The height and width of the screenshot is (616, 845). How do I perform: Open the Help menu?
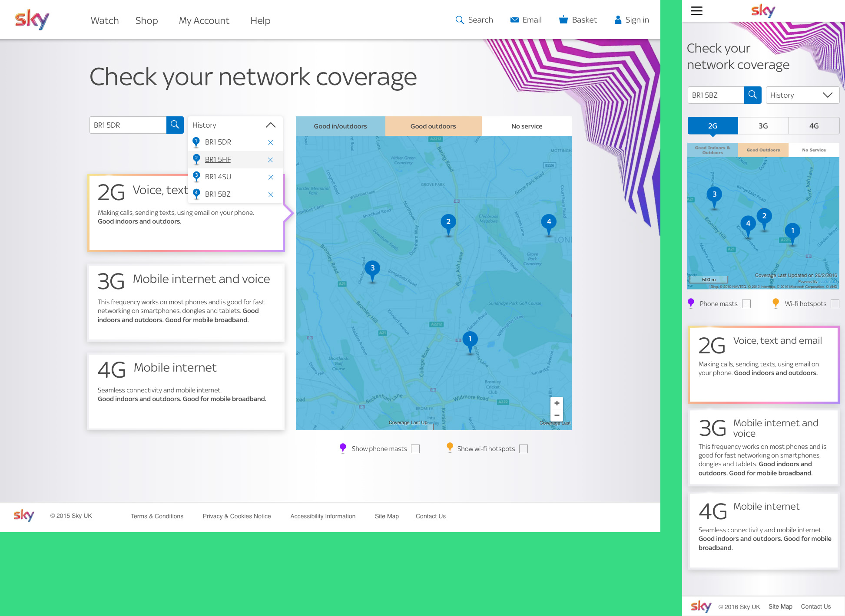click(x=260, y=20)
